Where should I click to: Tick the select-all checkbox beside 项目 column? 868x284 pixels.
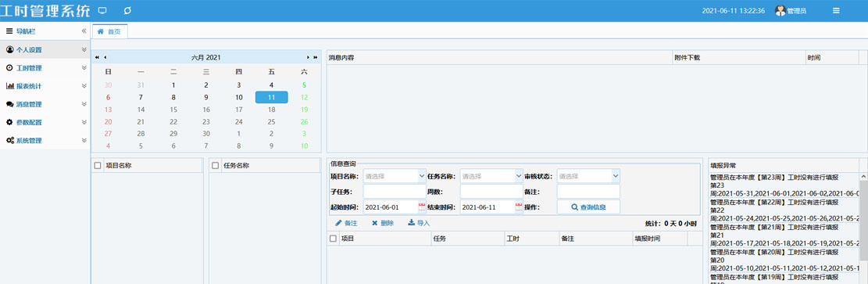coord(333,239)
